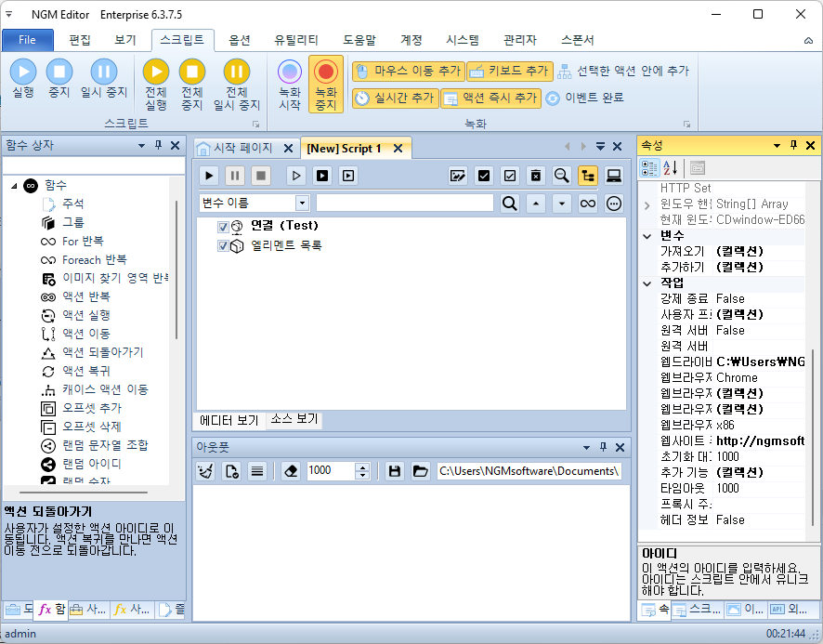Collapse the 변수 property category
The width and height of the screenshot is (823, 644).
click(x=647, y=236)
